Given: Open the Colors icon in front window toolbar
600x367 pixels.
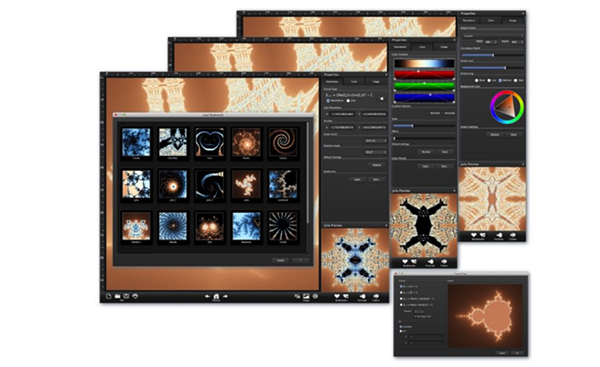Looking at the screenshot, I should point(376,296).
